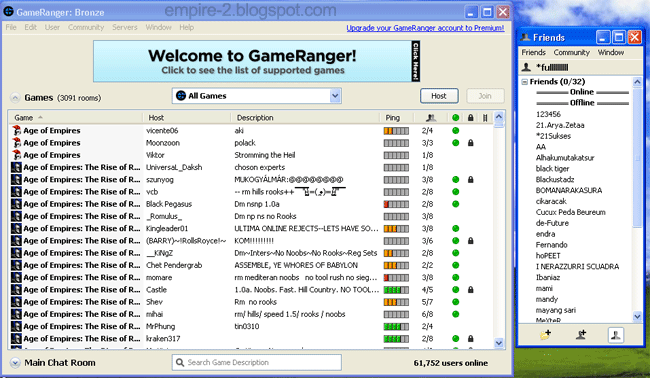Screen dimensions: 650x378
Task: Open the User menu
Action: click(52, 27)
